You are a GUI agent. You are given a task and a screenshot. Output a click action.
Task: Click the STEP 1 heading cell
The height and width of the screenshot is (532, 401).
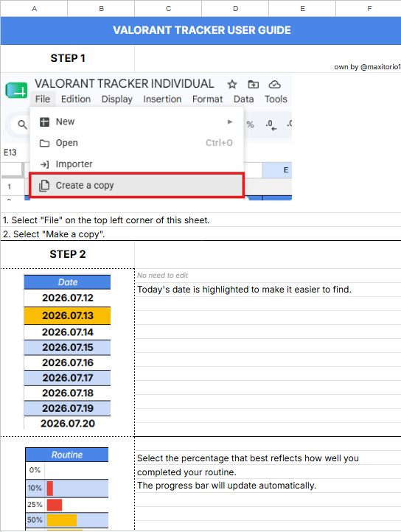click(x=68, y=58)
